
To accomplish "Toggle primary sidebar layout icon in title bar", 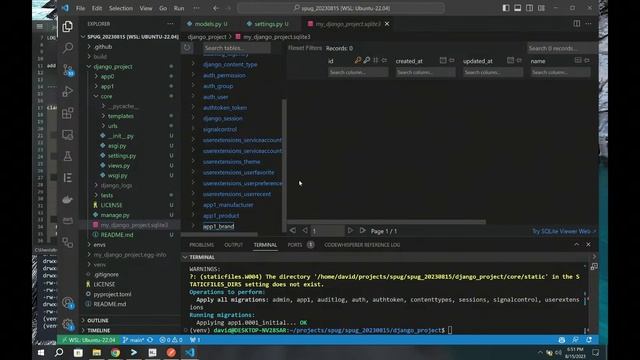I will 506,8.
